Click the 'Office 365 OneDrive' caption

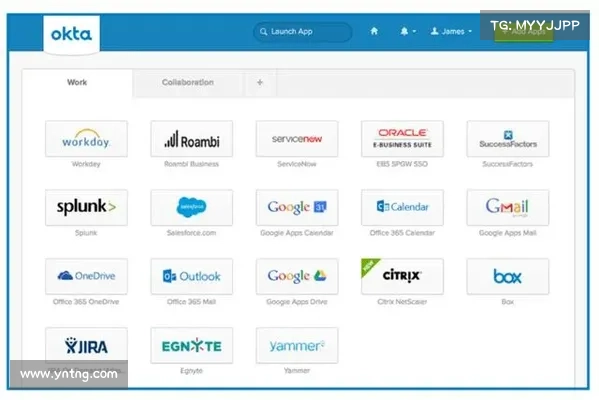86,302
